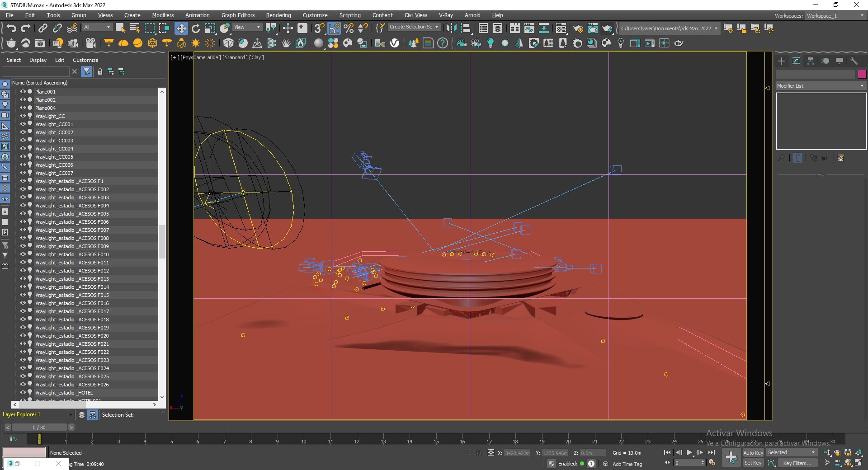The height and width of the screenshot is (470, 868).
Task: Click the V-Ray sun light icon in toolbar
Action: [196, 43]
